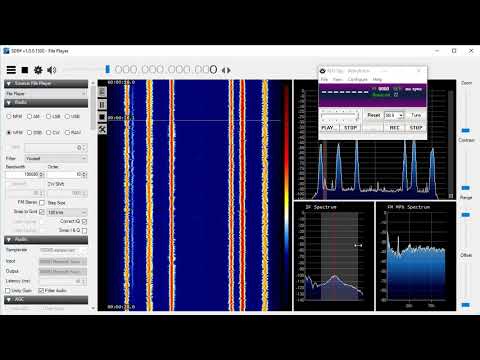Pause the file player playback
This screenshot has width=480, height=360.
(x=102, y=105)
